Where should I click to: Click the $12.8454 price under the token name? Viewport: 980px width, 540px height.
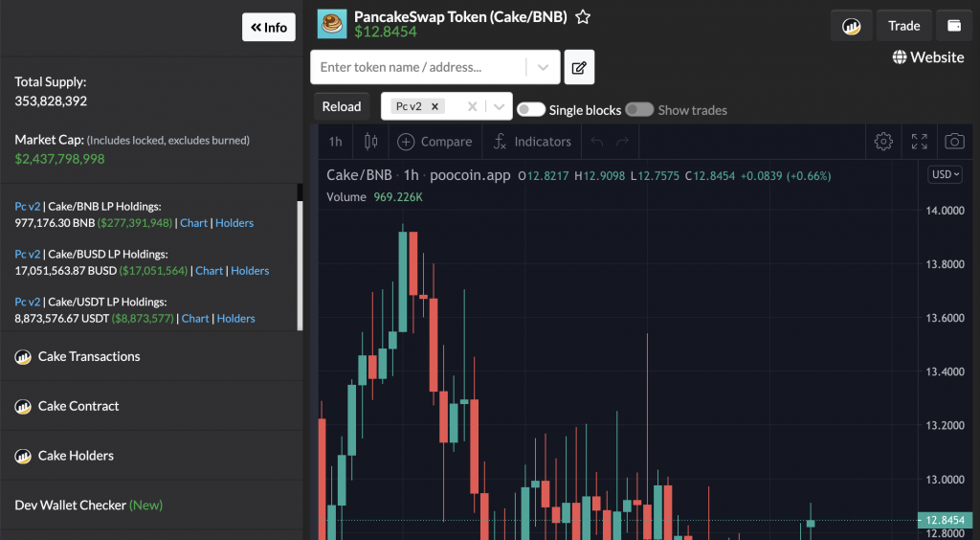386,32
